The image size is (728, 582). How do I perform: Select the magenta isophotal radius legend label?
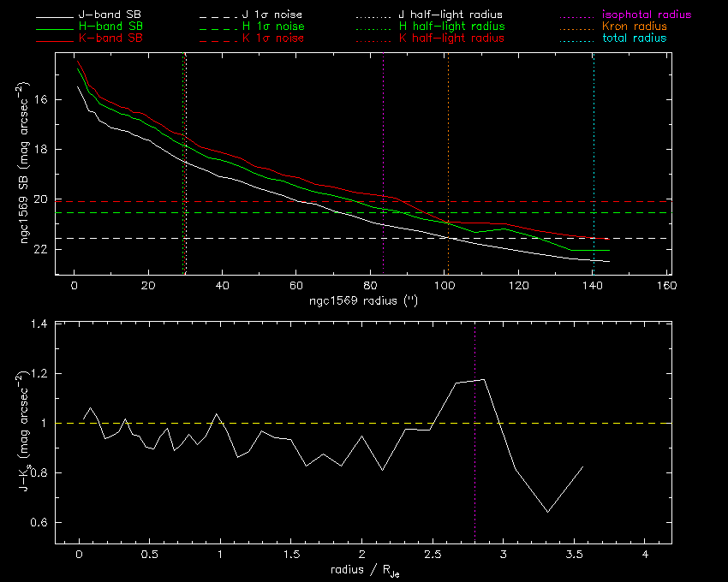646,15
